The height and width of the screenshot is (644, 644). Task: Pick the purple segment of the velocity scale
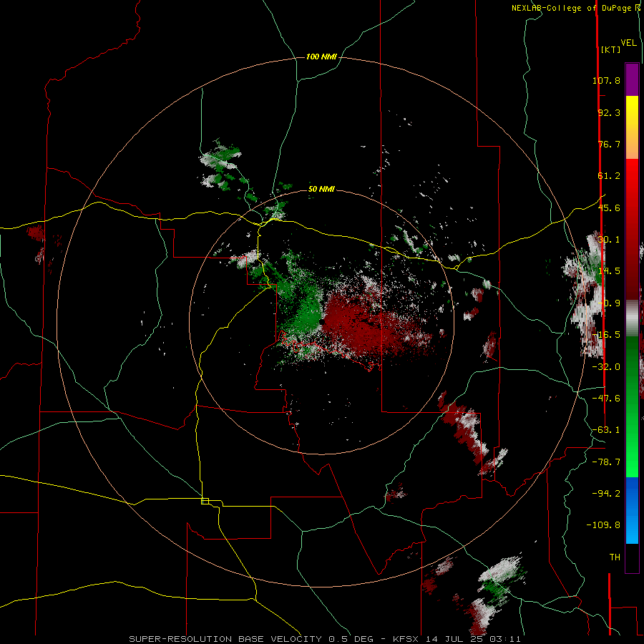point(632,79)
